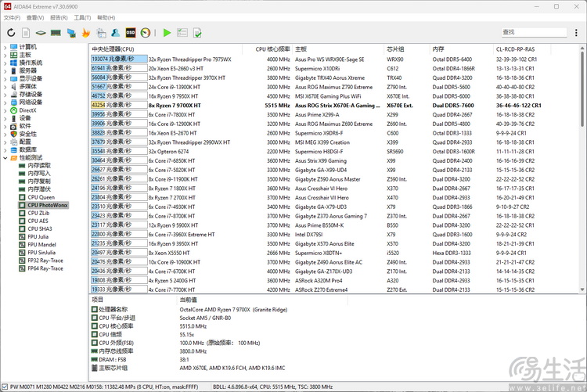Click the CPU 核心频率 column header

[272, 49]
